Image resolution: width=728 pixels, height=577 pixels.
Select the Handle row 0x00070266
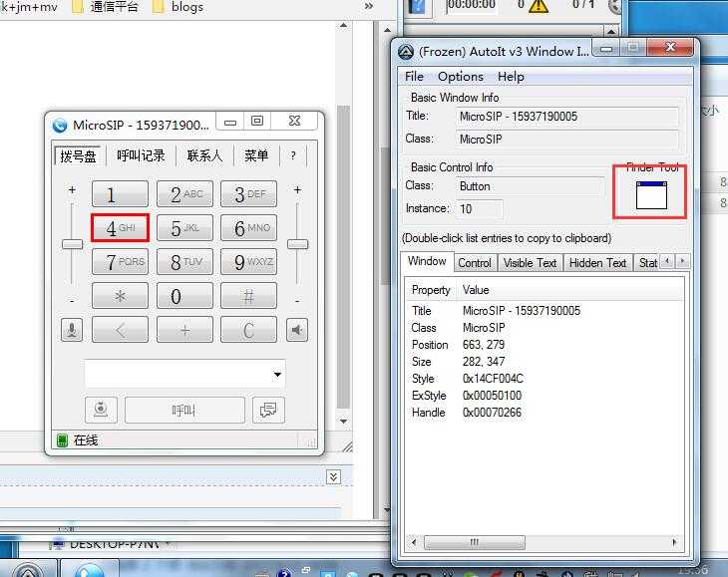(546, 413)
